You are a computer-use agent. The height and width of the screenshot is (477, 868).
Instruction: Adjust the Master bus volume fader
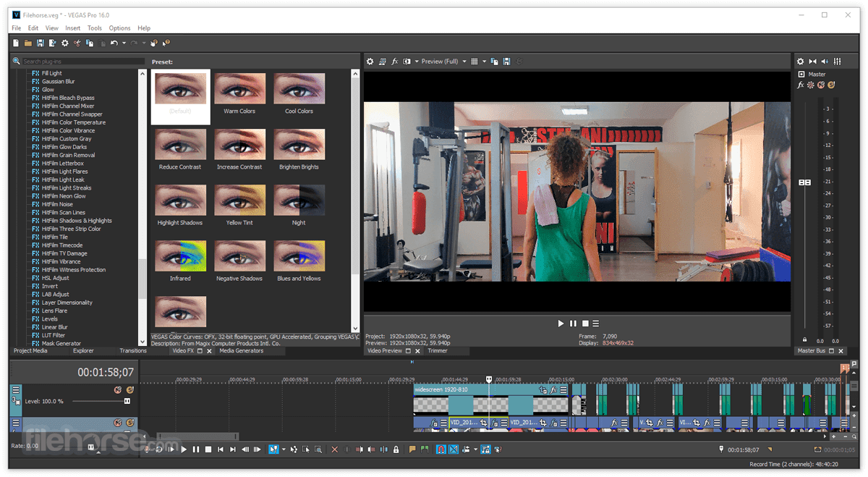click(804, 182)
